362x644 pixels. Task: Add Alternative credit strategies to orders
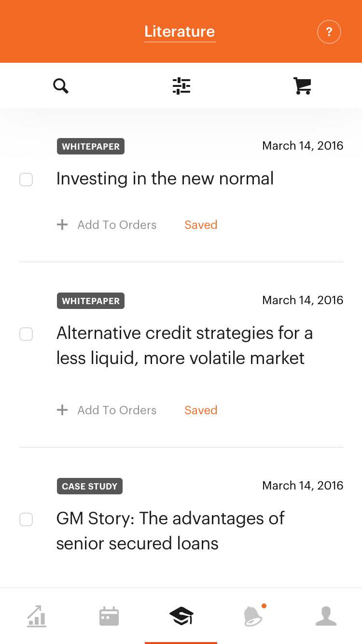click(x=107, y=410)
